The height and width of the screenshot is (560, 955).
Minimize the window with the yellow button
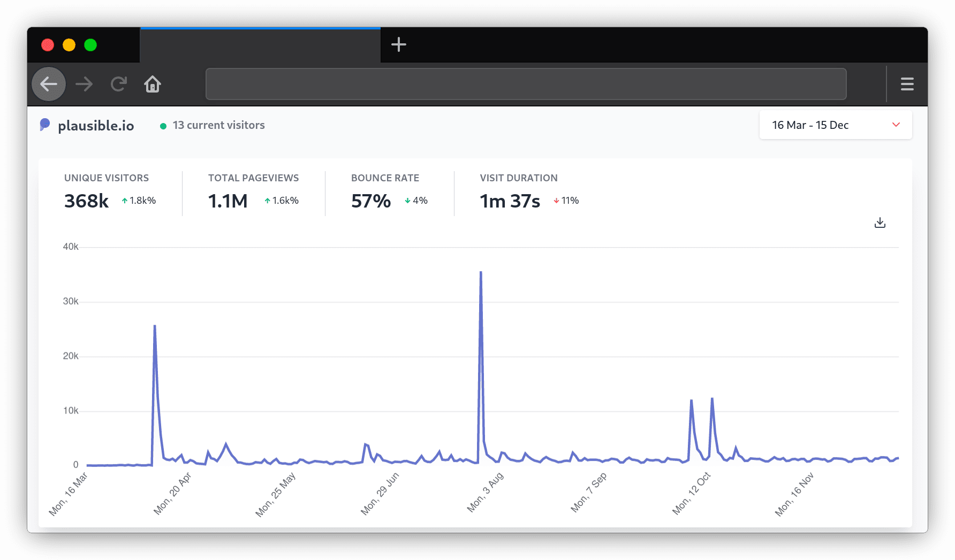pyautogui.click(x=69, y=45)
